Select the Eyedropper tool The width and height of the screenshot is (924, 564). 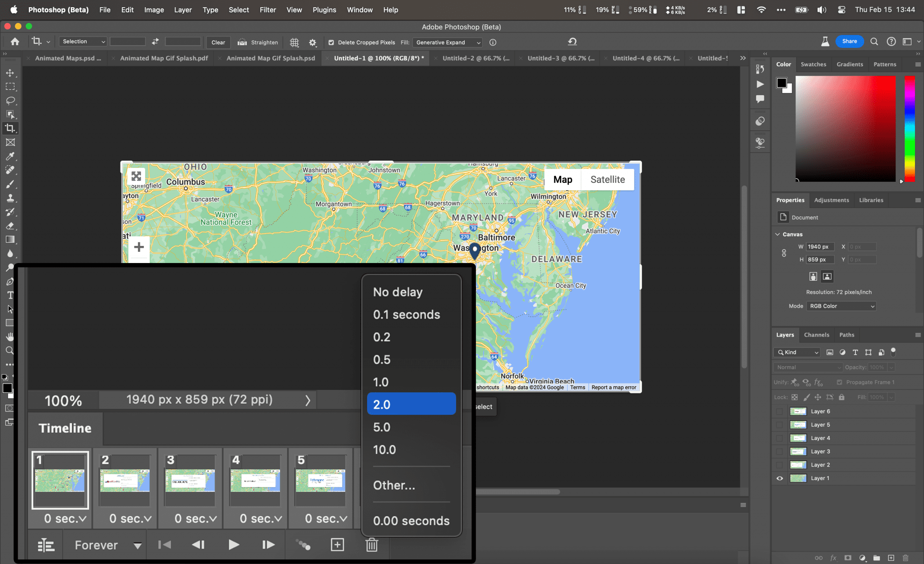tap(11, 157)
